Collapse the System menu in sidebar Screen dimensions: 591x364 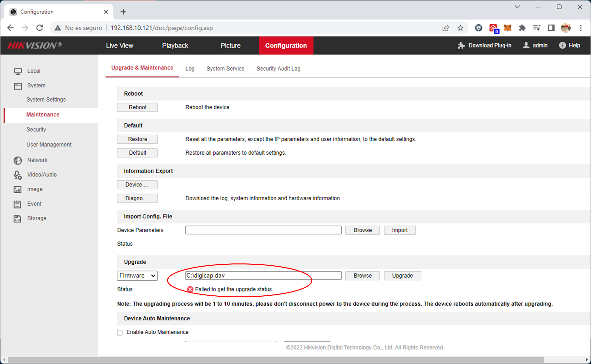point(36,85)
